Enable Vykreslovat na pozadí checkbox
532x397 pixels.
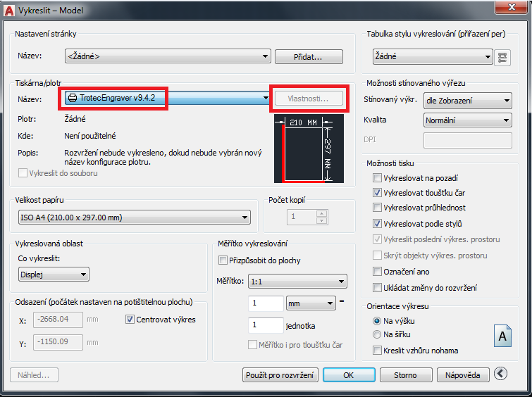pyautogui.click(x=378, y=178)
